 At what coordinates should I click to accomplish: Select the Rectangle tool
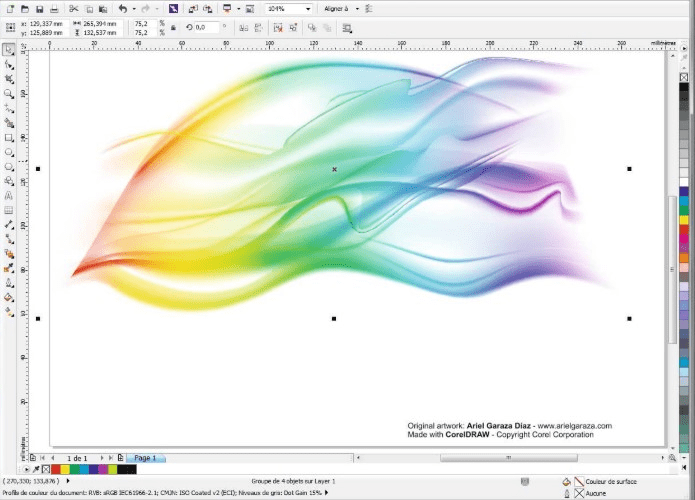9,137
